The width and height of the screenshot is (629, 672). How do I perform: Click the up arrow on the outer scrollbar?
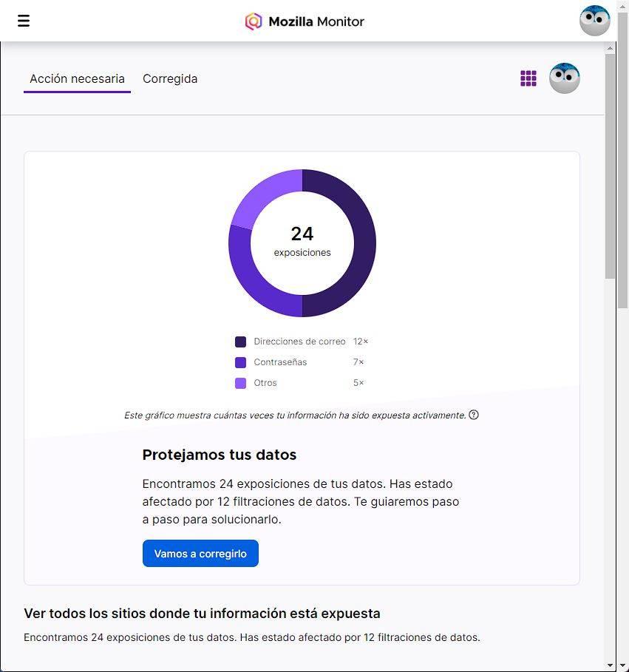623,6
